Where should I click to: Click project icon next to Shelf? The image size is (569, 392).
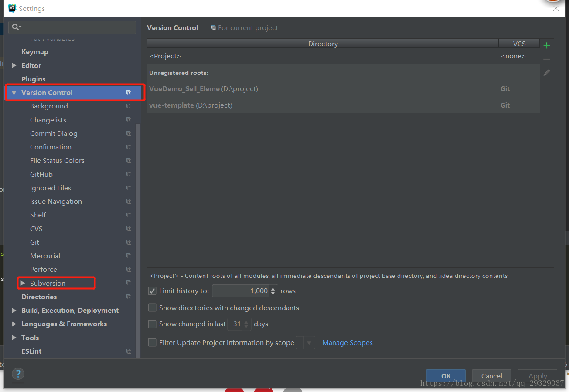tap(129, 215)
